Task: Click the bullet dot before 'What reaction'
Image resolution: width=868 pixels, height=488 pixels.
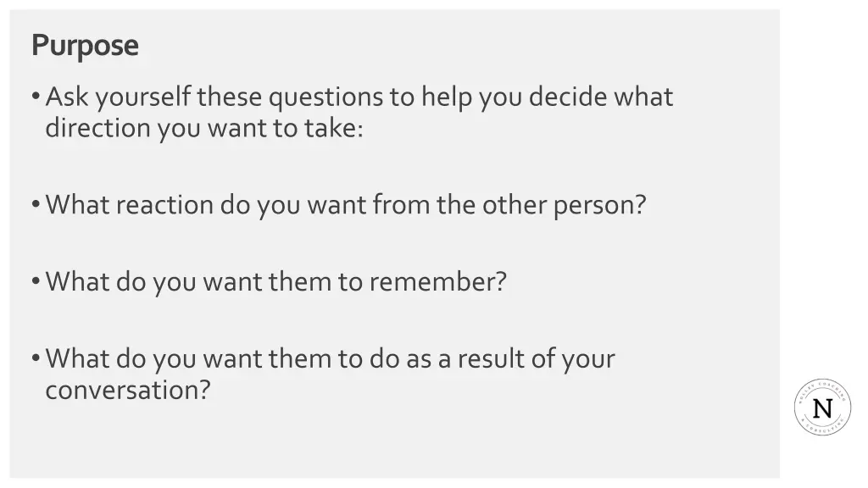Action: (36, 205)
